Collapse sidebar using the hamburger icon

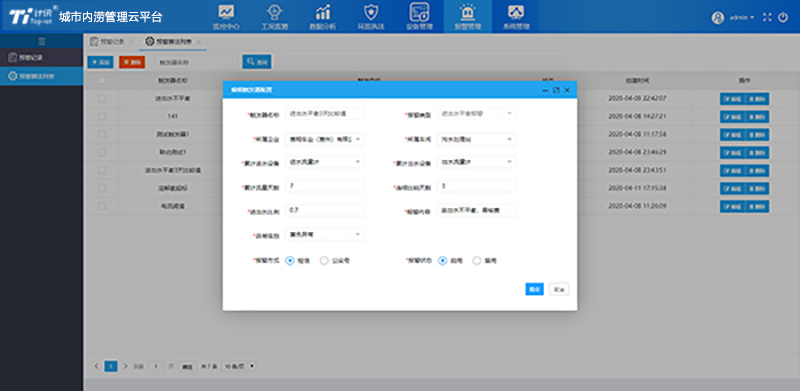click(41, 41)
